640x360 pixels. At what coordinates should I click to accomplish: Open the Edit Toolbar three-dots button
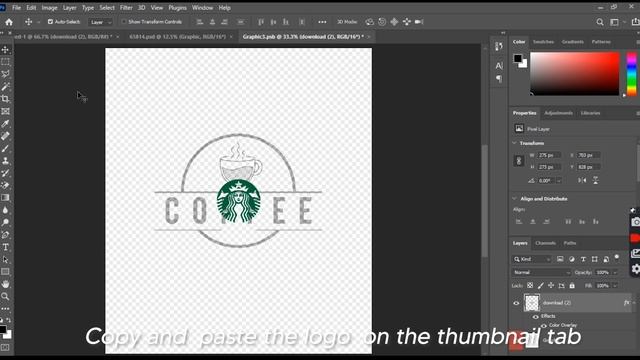[x=5, y=309]
